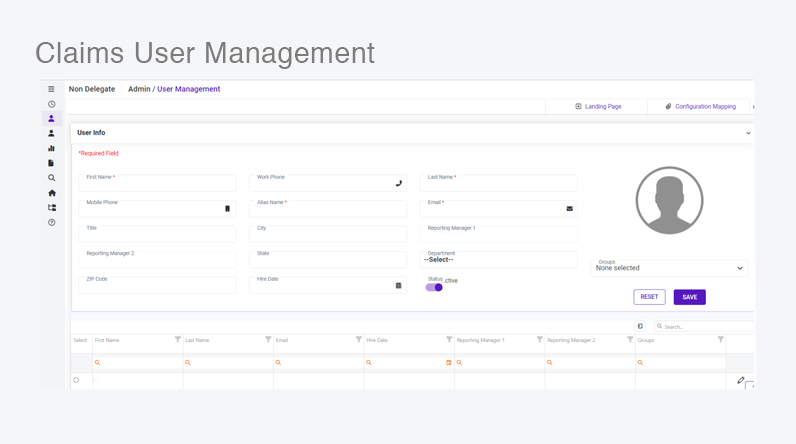Image resolution: width=796 pixels, height=444 pixels.
Task: Open the hierarchy tree icon in sidebar
Action: click(x=52, y=208)
